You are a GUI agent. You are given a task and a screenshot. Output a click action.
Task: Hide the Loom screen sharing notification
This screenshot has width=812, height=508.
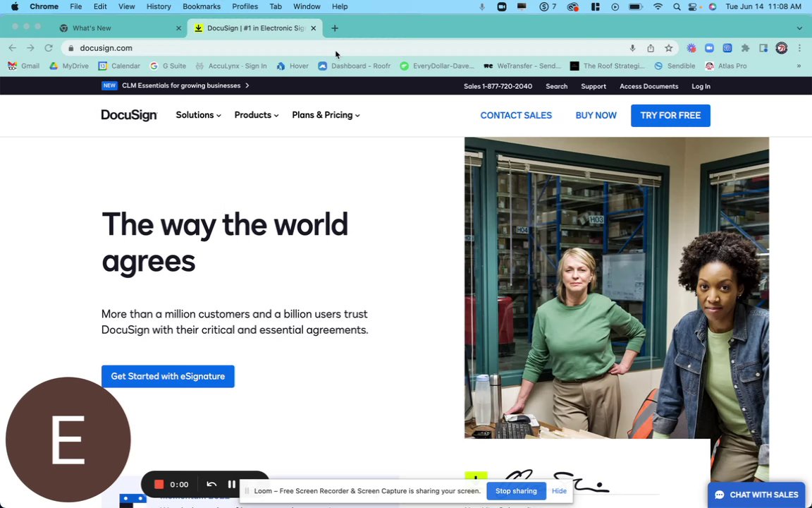click(559, 491)
